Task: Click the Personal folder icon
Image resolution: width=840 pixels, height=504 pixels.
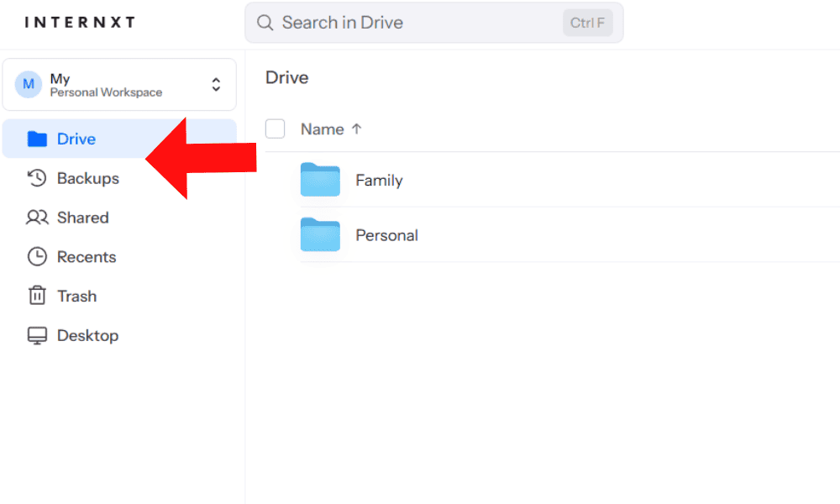Action: tap(320, 235)
